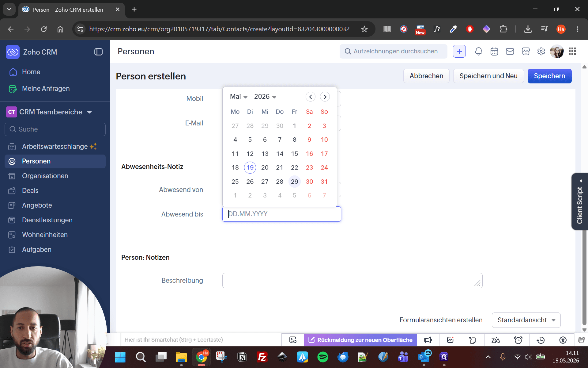Open Organisationen module
This screenshot has height=368, width=588.
(x=45, y=176)
